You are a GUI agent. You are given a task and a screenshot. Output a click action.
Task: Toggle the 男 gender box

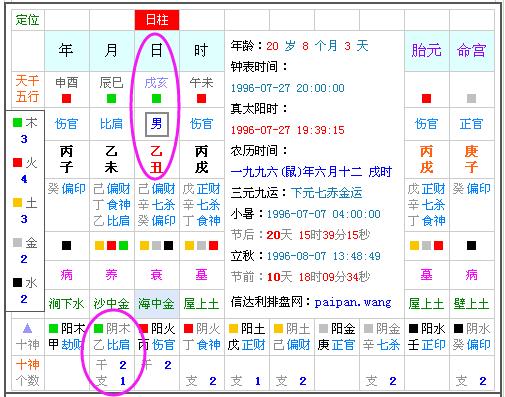click(x=157, y=124)
